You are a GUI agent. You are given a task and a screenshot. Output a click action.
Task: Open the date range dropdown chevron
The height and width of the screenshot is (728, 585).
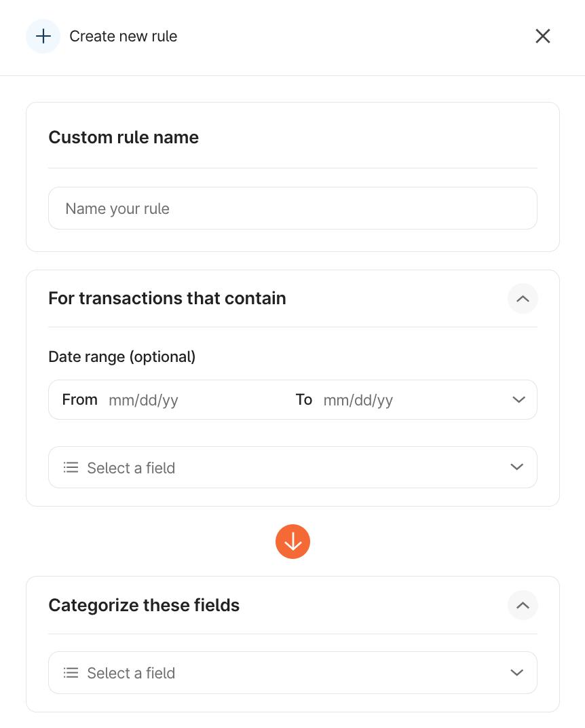tap(518, 400)
